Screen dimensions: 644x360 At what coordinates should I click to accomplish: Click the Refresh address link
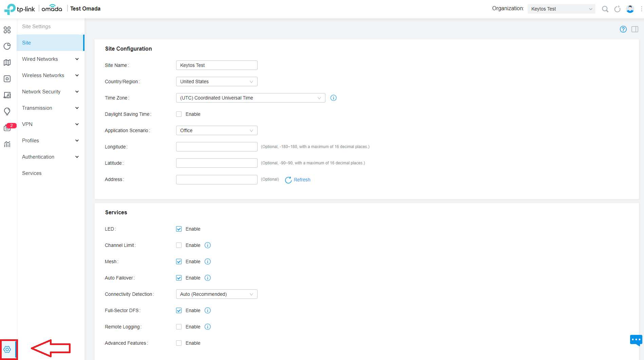pos(298,180)
